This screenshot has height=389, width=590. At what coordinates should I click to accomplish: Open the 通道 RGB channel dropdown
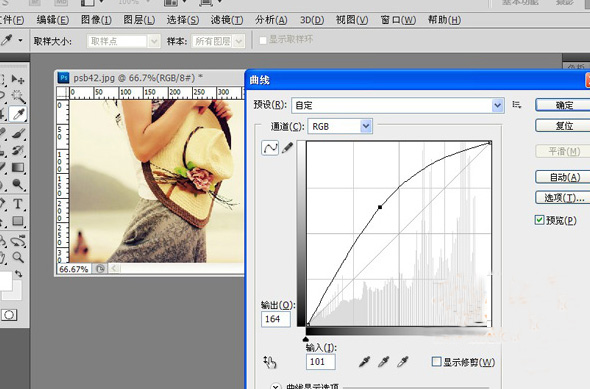(x=340, y=126)
